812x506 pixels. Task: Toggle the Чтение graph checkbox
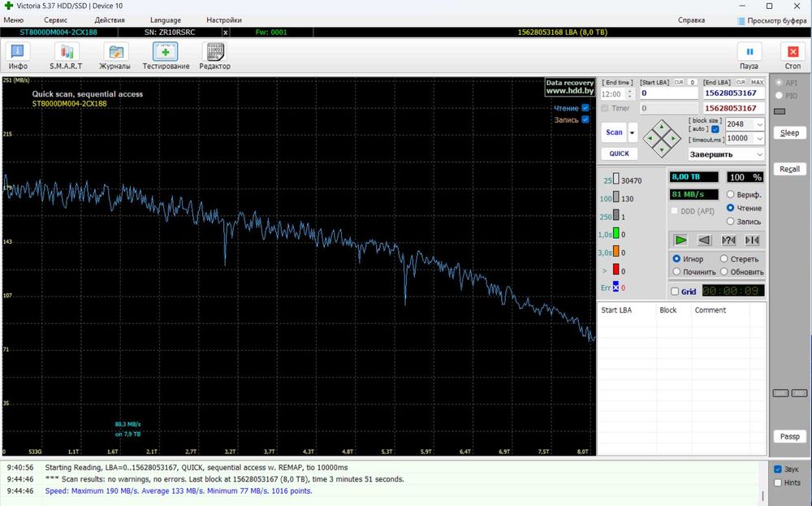tap(585, 108)
